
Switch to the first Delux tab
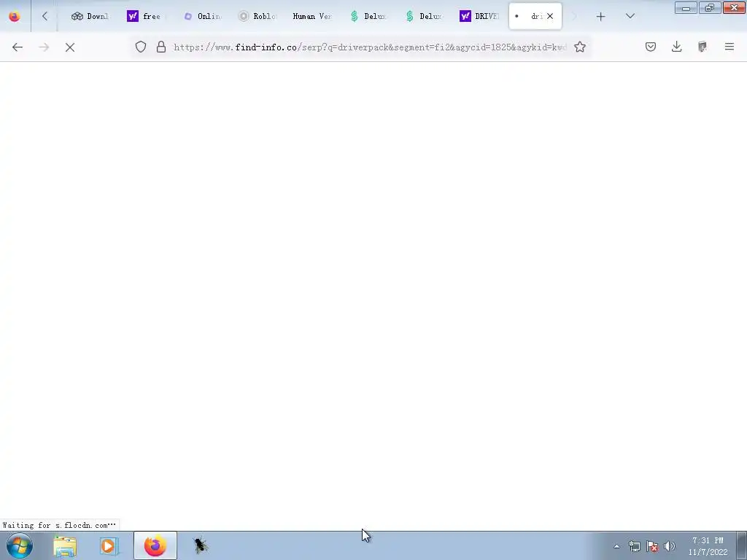368,16
